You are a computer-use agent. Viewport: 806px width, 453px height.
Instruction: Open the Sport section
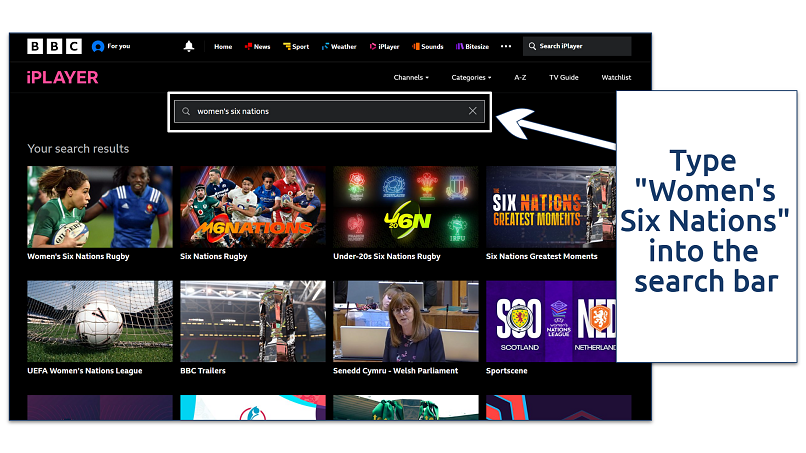coord(296,46)
